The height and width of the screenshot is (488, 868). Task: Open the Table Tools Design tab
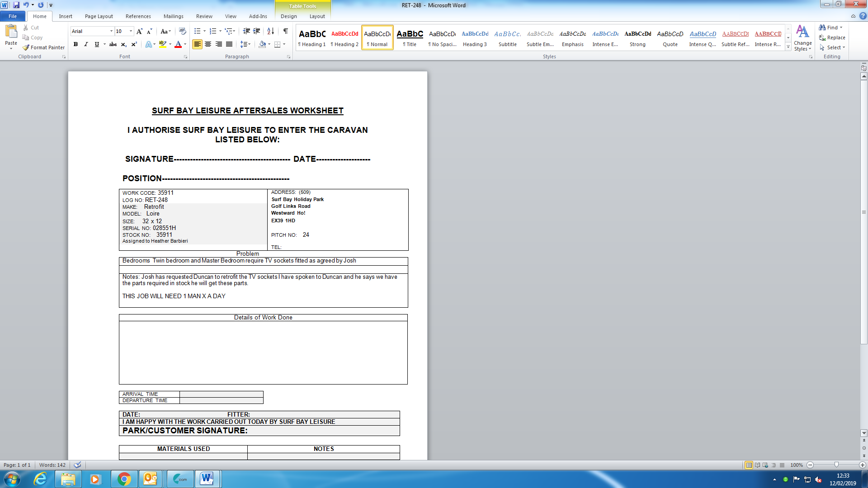[x=288, y=16]
